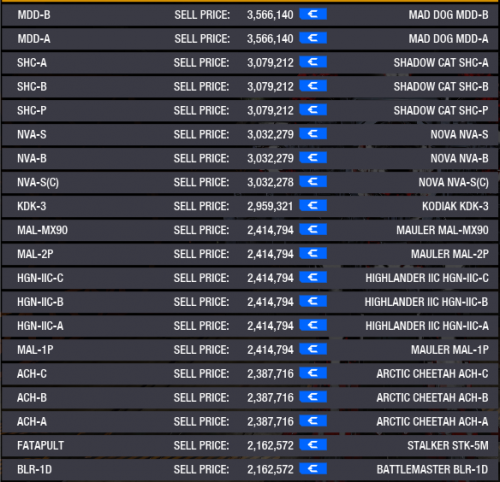The image size is (500, 482).
Task: Click the C-Bill icon beside HGN-IIC-B price
Action: (313, 302)
